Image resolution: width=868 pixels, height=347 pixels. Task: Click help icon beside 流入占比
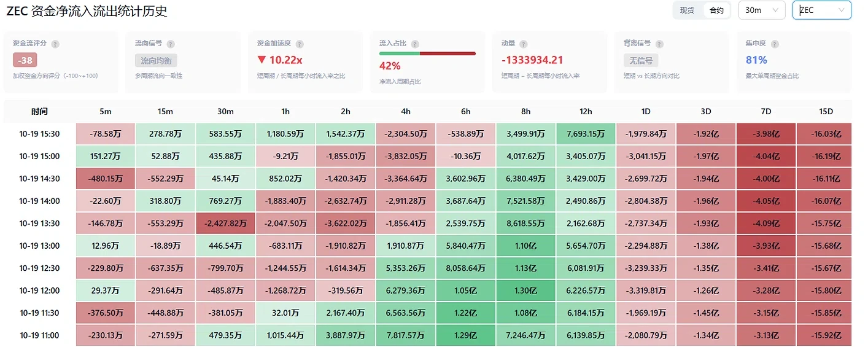415,44
